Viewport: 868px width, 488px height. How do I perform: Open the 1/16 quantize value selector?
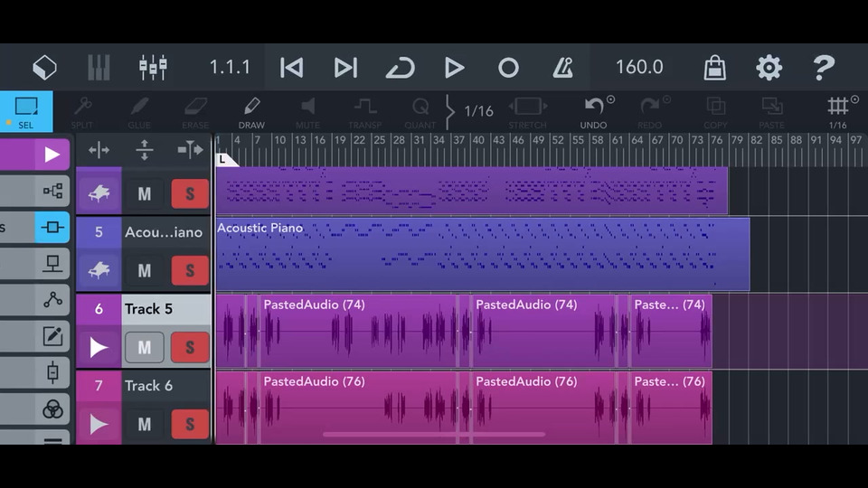(478, 111)
